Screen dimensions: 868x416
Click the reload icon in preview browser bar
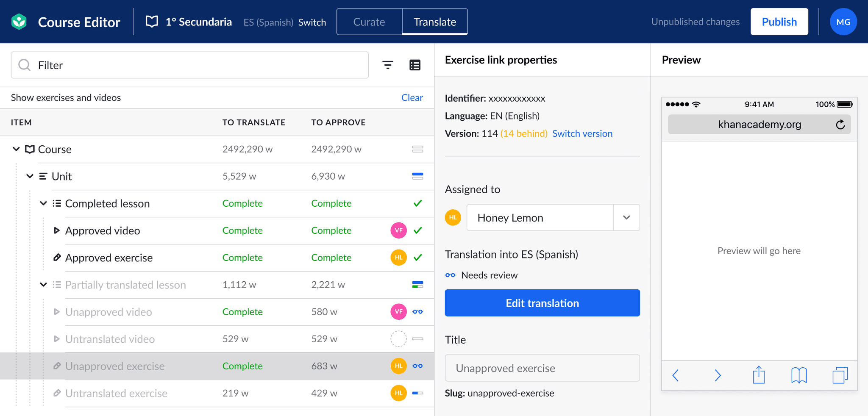tap(840, 125)
